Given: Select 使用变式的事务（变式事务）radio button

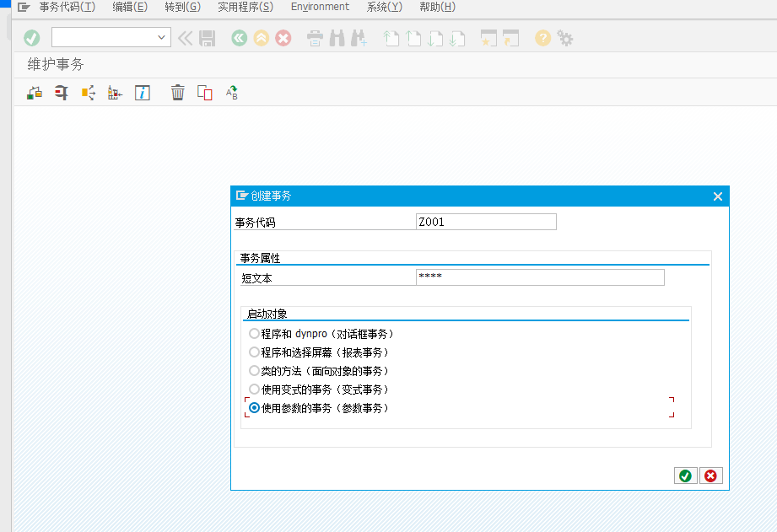Looking at the screenshot, I should [x=254, y=390].
